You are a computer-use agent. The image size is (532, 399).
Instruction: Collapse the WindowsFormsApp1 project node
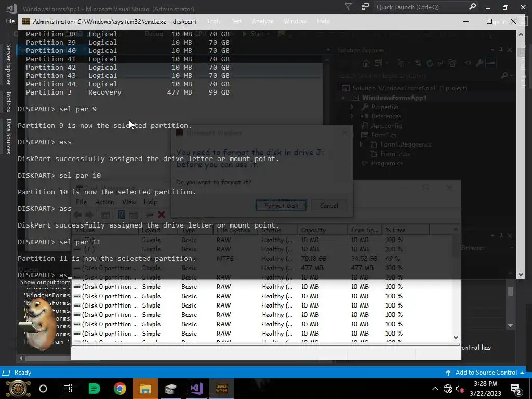[x=343, y=98]
